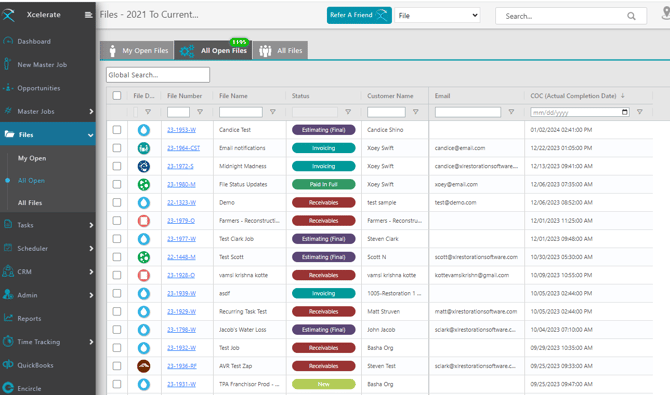Collapse sidebar with hamburger menu icon
The image size is (670, 395).
click(x=88, y=15)
